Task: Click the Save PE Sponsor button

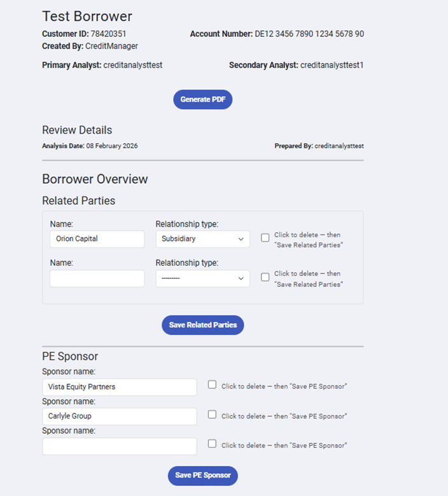Action: (202, 476)
